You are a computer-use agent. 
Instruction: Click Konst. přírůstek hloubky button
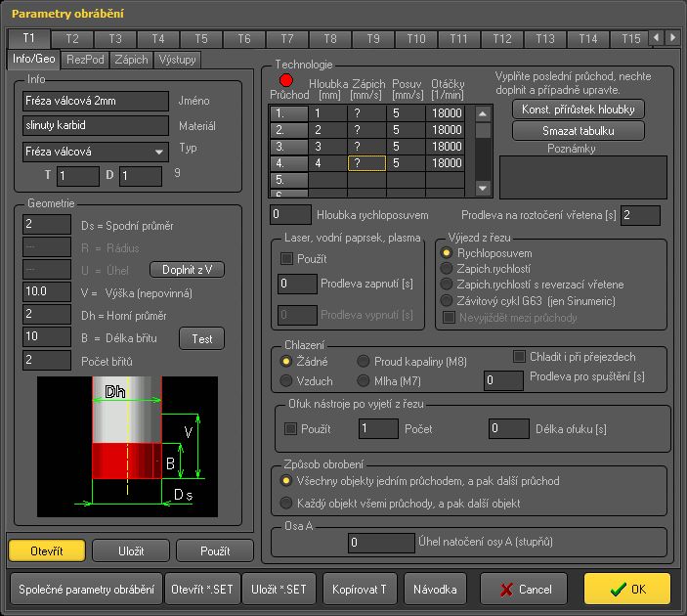coord(578,109)
